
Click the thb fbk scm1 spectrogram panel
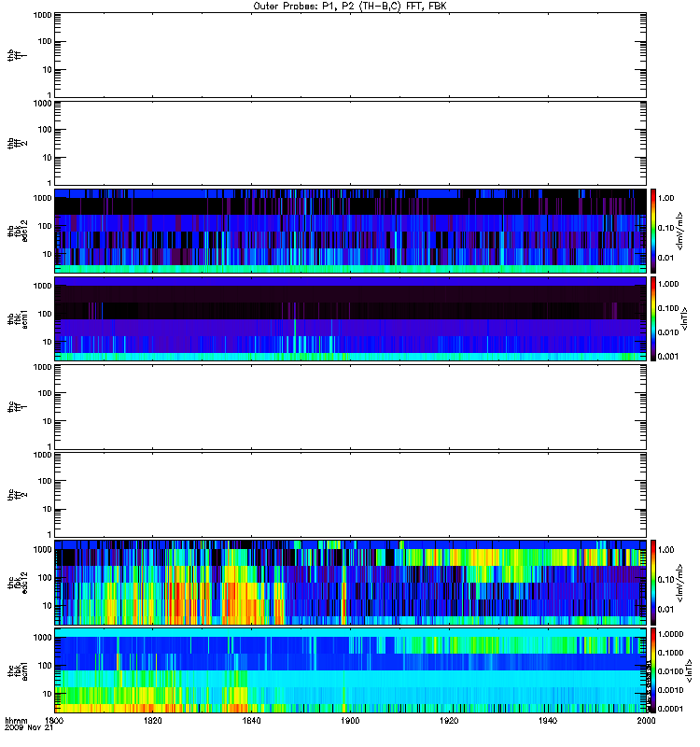[x=350, y=318]
